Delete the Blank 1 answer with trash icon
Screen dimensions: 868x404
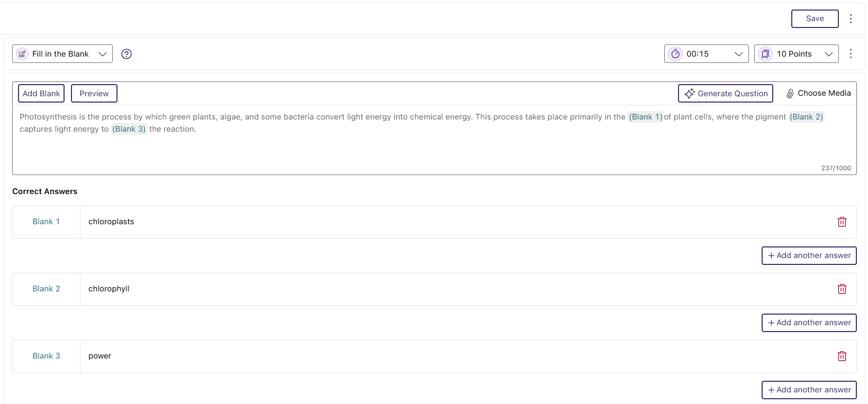point(842,222)
